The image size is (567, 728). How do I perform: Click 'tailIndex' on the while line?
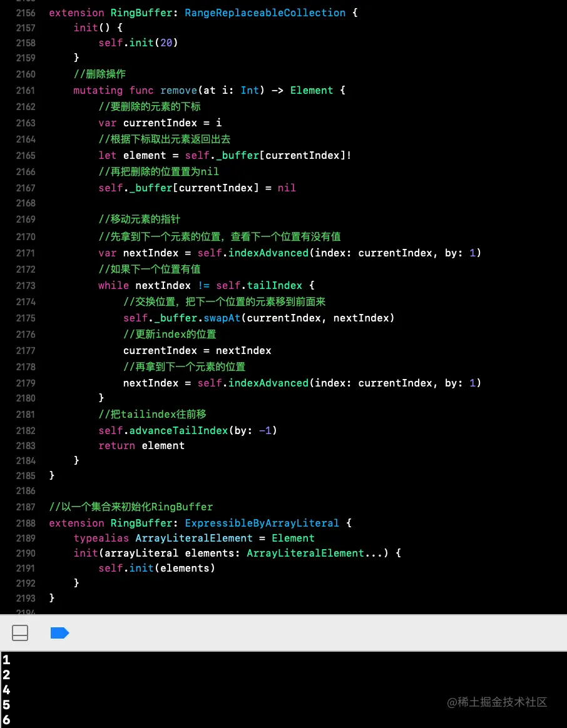click(x=275, y=286)
